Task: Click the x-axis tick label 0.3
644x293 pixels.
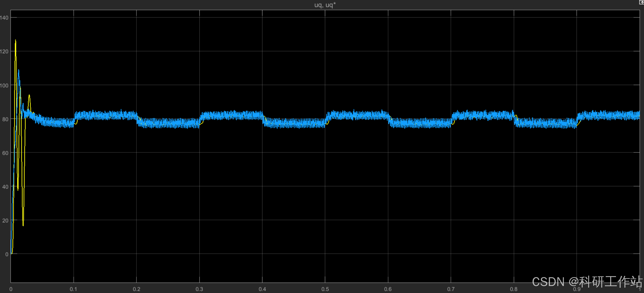Action: 199,289
